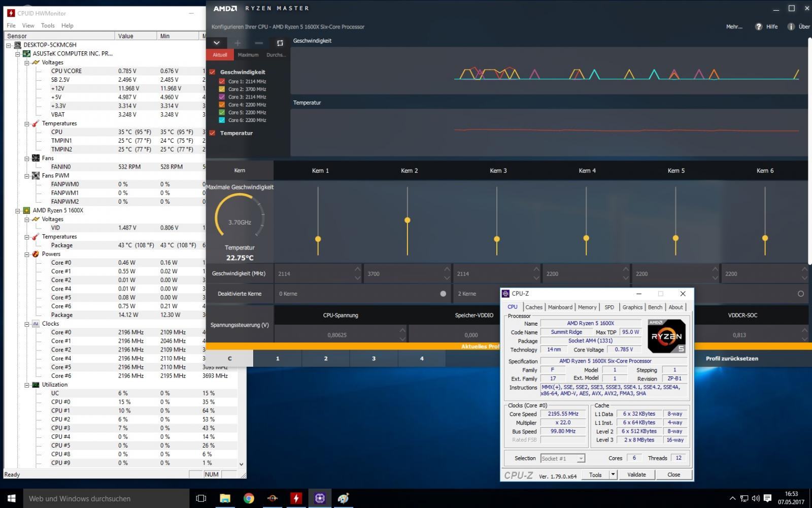812x508 pixels.
Task: Launch Google Chrome from the taskbar
Action: 249,498
